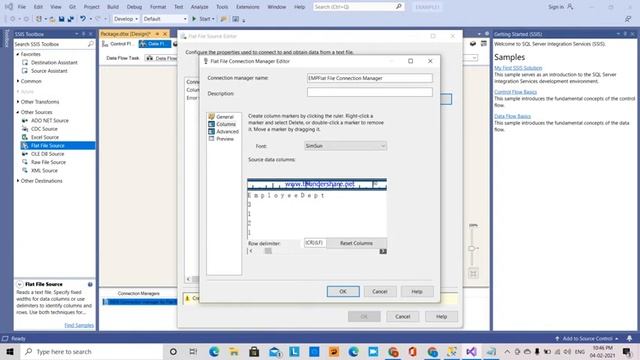Click the Start debugging button

pyautogui.click(x=203, y=19)
